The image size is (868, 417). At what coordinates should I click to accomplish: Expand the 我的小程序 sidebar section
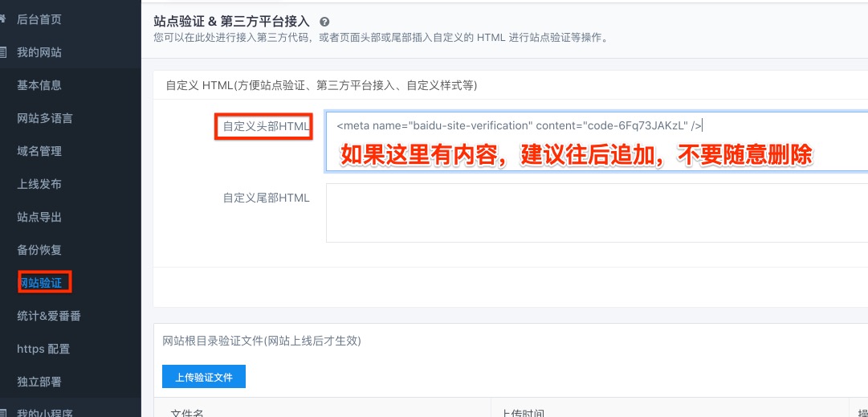click(45, 412)
